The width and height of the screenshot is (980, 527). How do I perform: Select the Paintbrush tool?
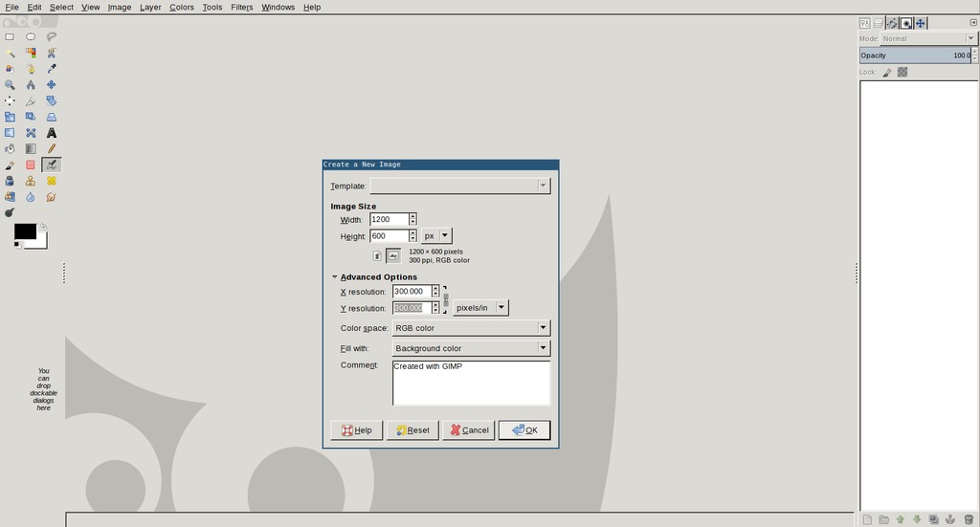pos(10,165)
